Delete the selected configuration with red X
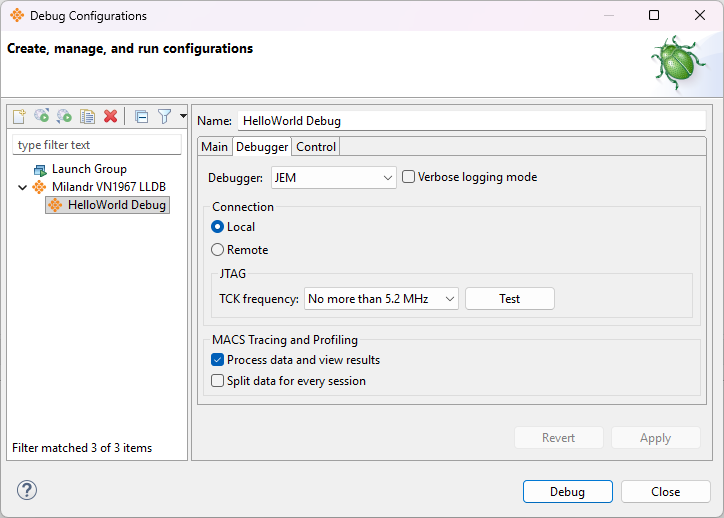This screenshot has height=518, width=724. [x=111, y=117]
